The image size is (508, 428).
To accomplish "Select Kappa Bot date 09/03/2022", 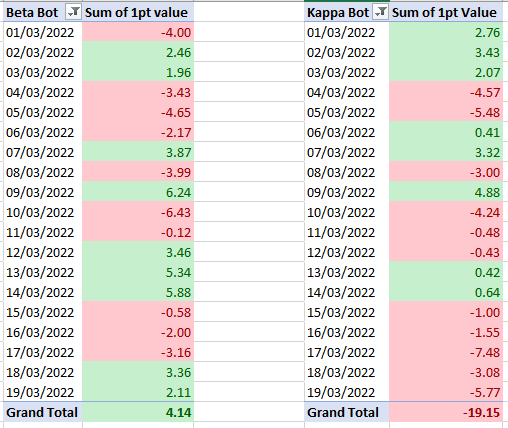I will tap(347, 192).
